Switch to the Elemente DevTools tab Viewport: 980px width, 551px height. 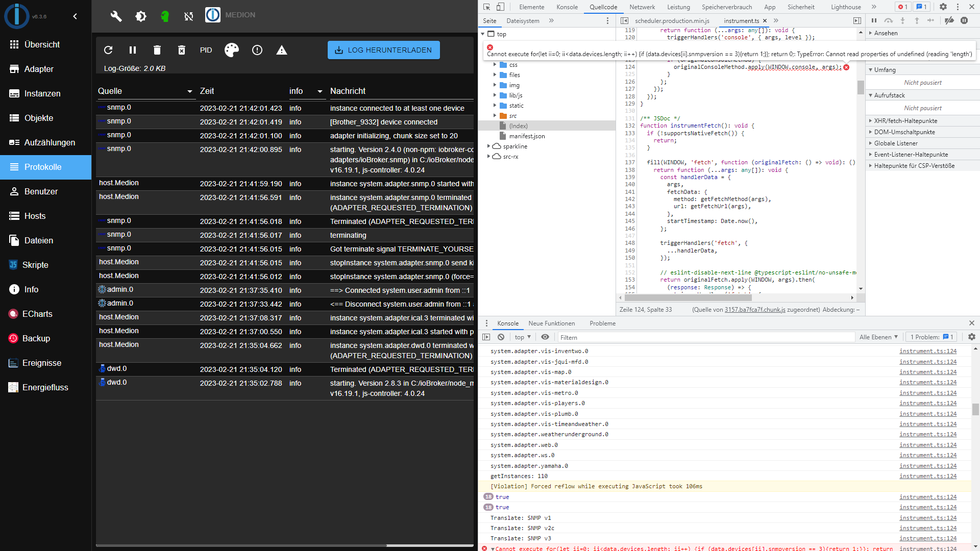coord(532,7)
